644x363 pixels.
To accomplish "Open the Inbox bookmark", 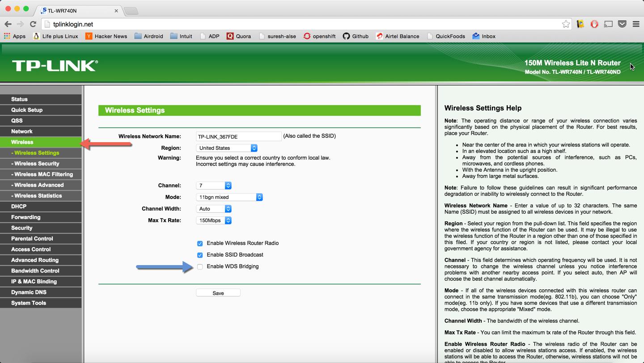I will [x=484, y=36].
